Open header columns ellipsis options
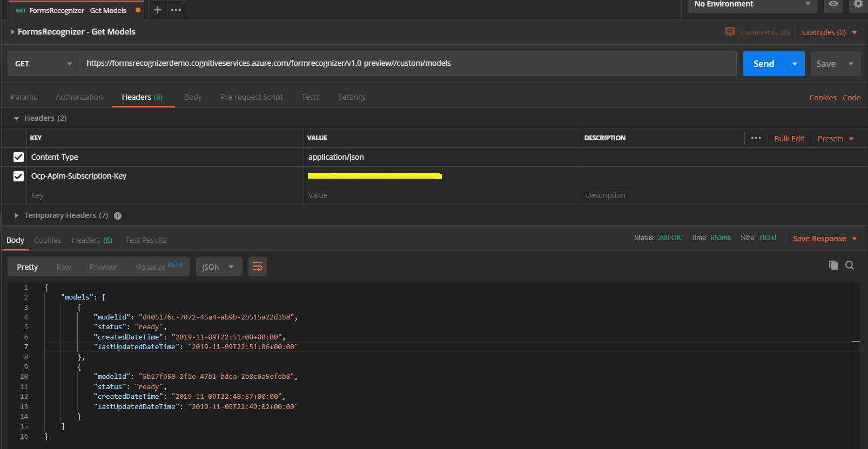The height and width of the screenshot is (449, 868). (756, 138)
